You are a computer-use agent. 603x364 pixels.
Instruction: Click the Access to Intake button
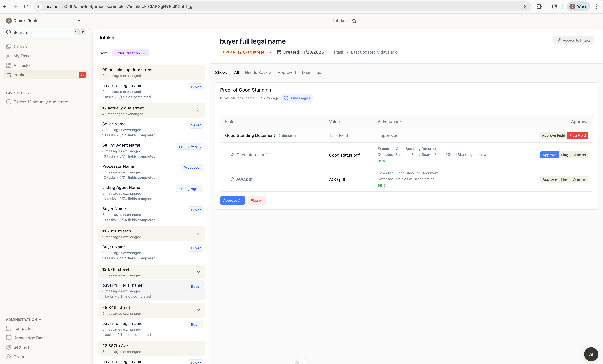click(x=573, y=40)
